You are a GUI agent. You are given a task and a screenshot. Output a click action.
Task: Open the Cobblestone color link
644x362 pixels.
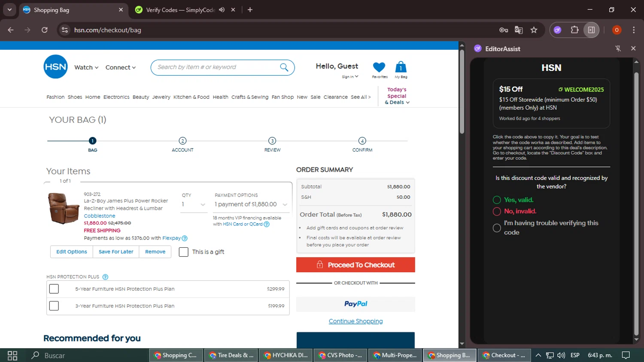pos(100,216)
